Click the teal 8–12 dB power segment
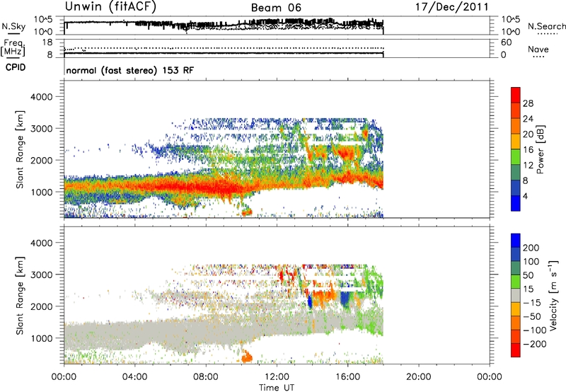This screenshot has width=566, height=392. coord(516,172)
